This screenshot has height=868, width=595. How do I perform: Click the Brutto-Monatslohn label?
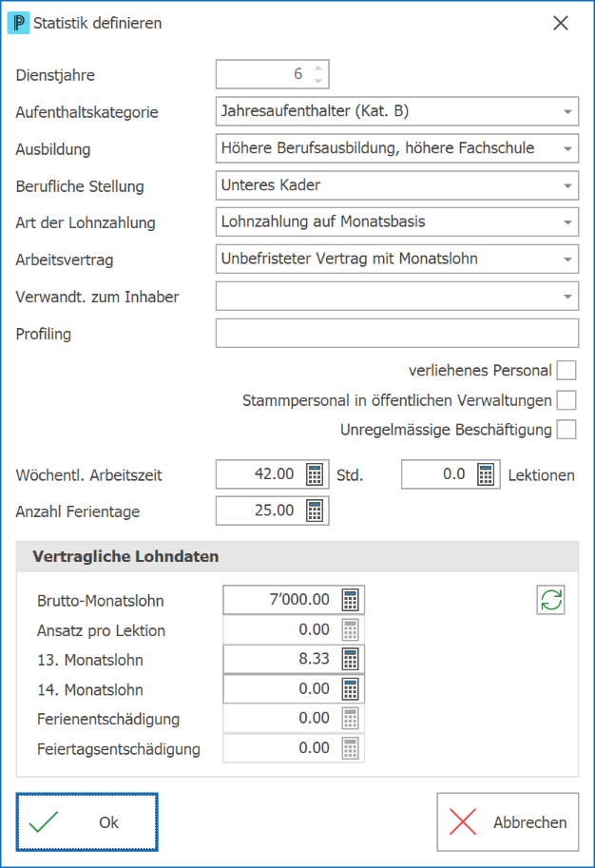(x=100, y=601)
